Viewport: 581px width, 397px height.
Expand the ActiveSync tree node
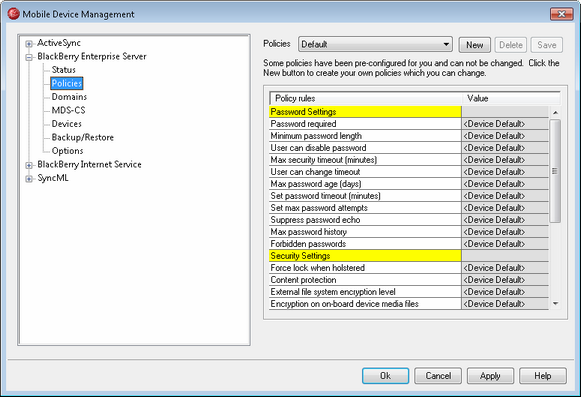click(29, 44)
